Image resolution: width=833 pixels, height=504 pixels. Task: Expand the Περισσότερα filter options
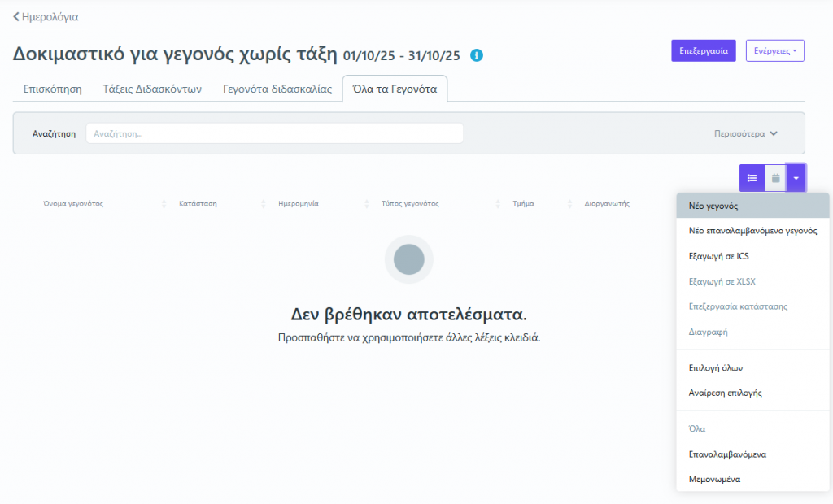(x=745, y=133)
